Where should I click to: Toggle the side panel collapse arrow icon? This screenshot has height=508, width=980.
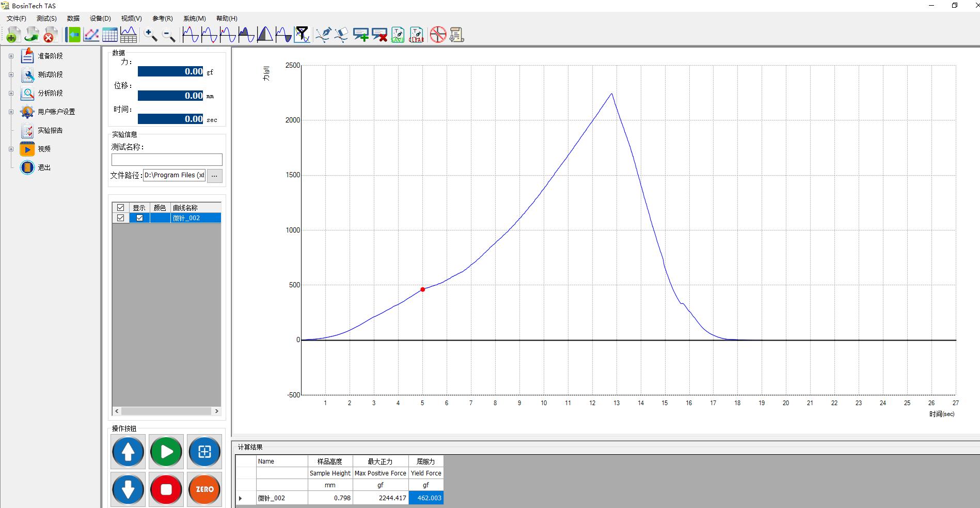tap(73, 35)
